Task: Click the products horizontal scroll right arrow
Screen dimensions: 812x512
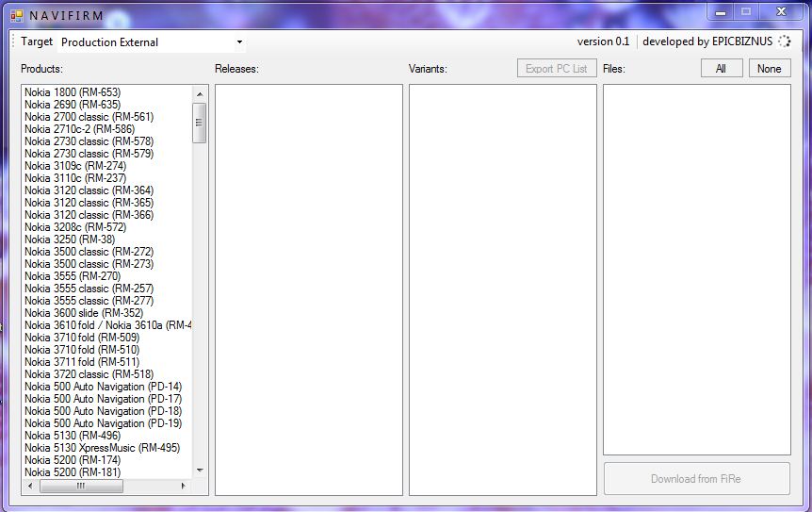Action: point(184,487)
